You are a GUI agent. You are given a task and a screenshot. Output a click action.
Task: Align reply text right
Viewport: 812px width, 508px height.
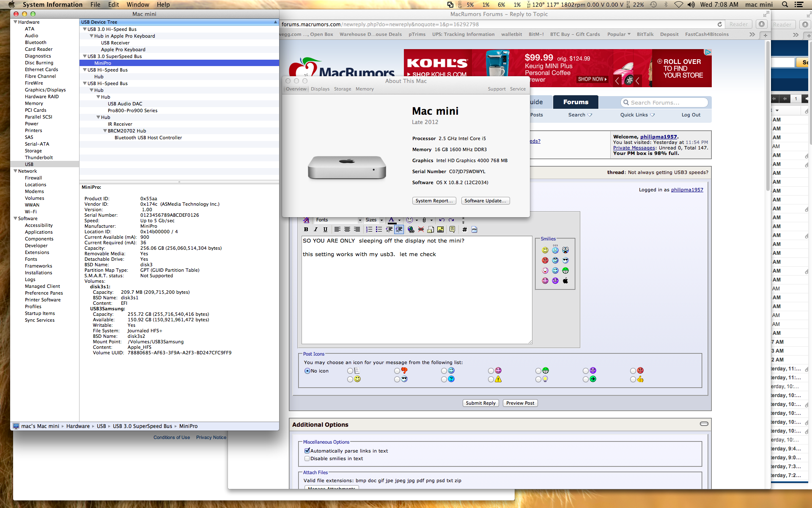[357, 229]
